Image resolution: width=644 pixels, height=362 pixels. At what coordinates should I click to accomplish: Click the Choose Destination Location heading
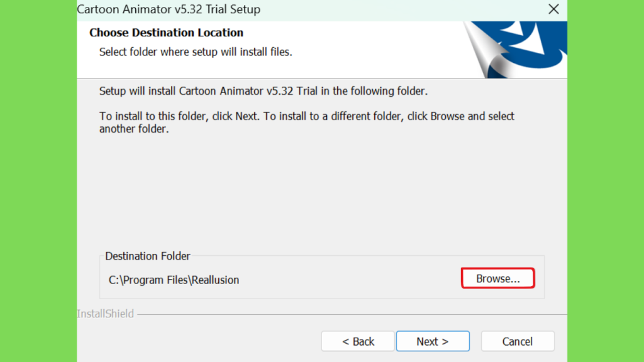[x=166, y=33]
